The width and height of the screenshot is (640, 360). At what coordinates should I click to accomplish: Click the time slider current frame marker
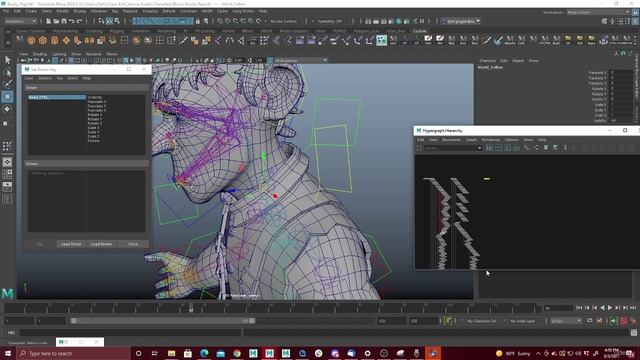191,308
